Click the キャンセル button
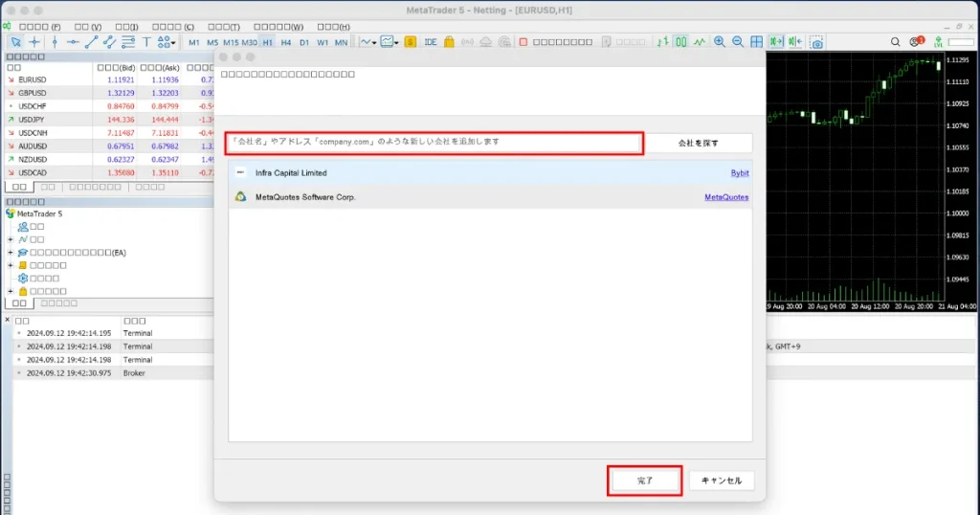The width and height of the screenshot is (980, 515). [722, 481]
